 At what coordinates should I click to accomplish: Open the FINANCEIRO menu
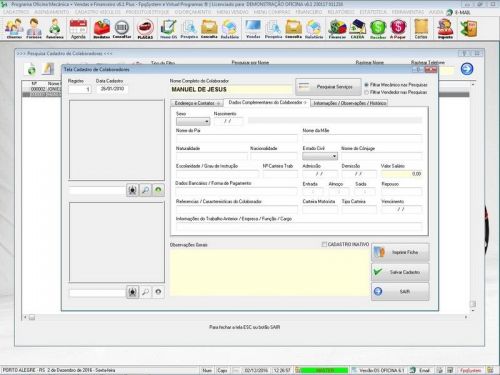coord(309,12)
